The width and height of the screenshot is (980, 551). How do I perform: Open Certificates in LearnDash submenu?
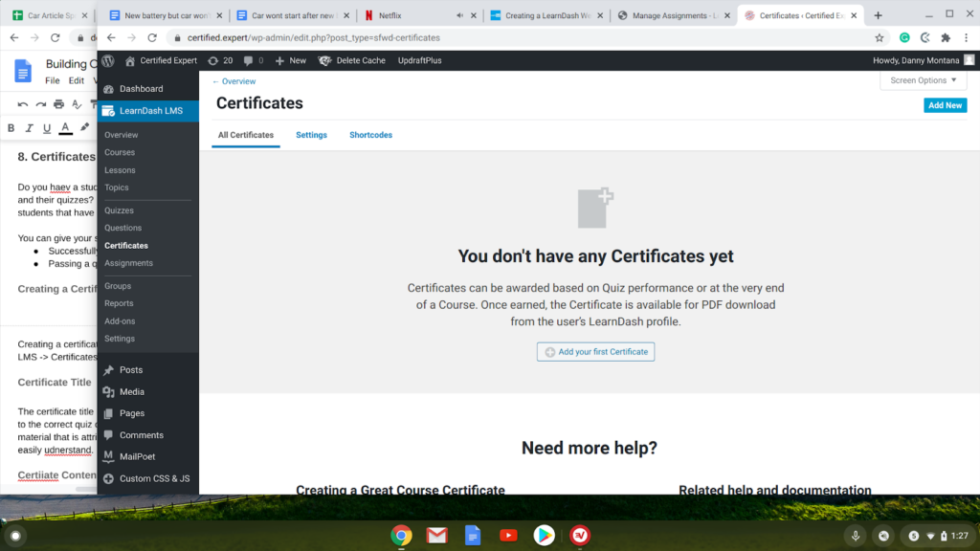tap(126, 246)
